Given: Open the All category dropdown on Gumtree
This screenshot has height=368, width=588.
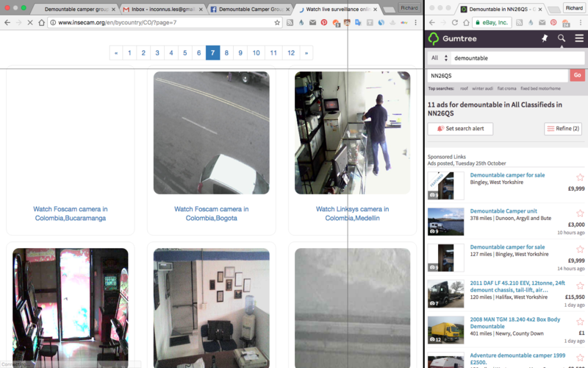Looking at the screenshot, I should pos(439,58).
